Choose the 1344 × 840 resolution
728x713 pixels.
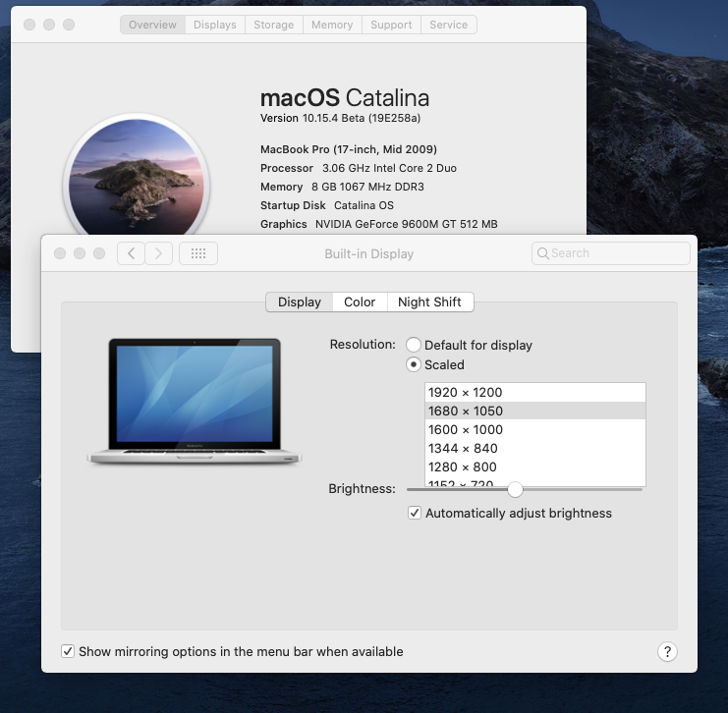point(534,448)
